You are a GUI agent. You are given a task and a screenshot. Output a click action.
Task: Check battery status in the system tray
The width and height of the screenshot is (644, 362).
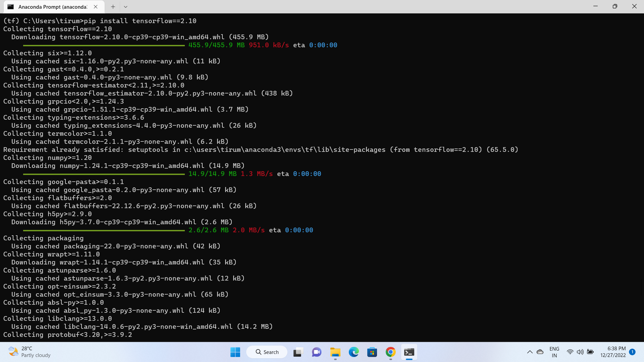coord(590,352)
